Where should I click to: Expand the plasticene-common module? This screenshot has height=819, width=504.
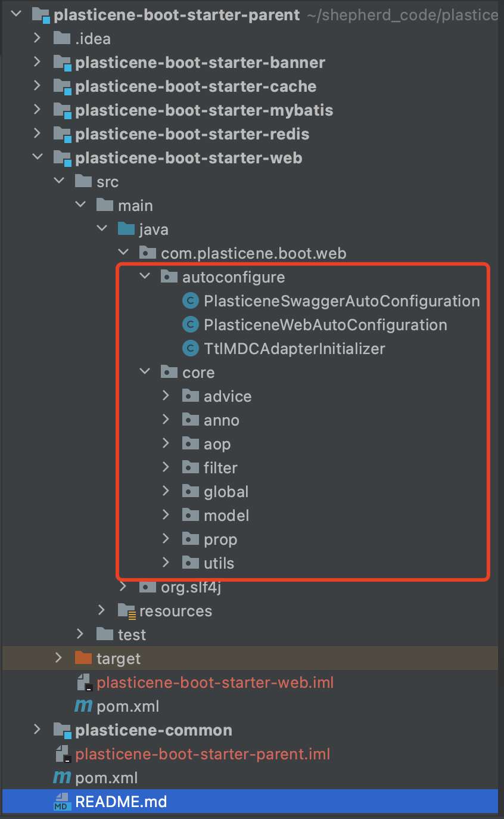[x=37, y=730]
